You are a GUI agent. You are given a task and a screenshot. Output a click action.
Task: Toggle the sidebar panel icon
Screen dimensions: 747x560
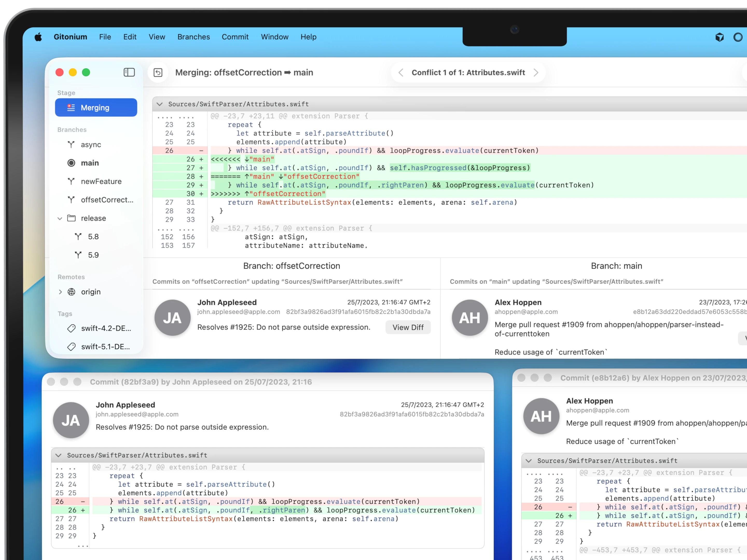point(129,72)
